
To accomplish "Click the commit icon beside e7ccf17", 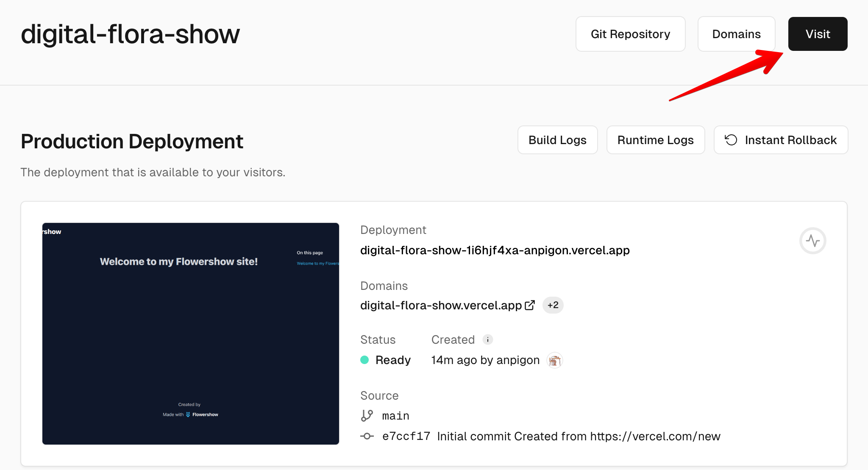I will [367, 436].
